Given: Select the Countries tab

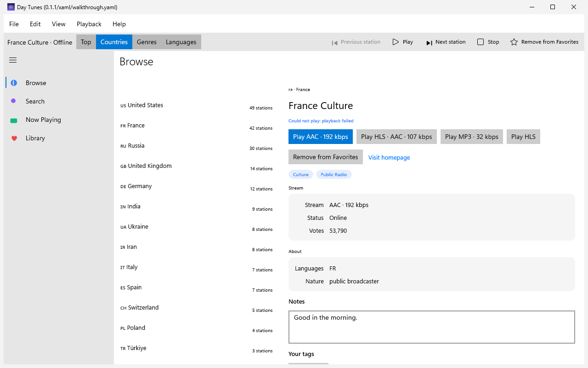Looking at the screenshot, I should click(114, 42).
